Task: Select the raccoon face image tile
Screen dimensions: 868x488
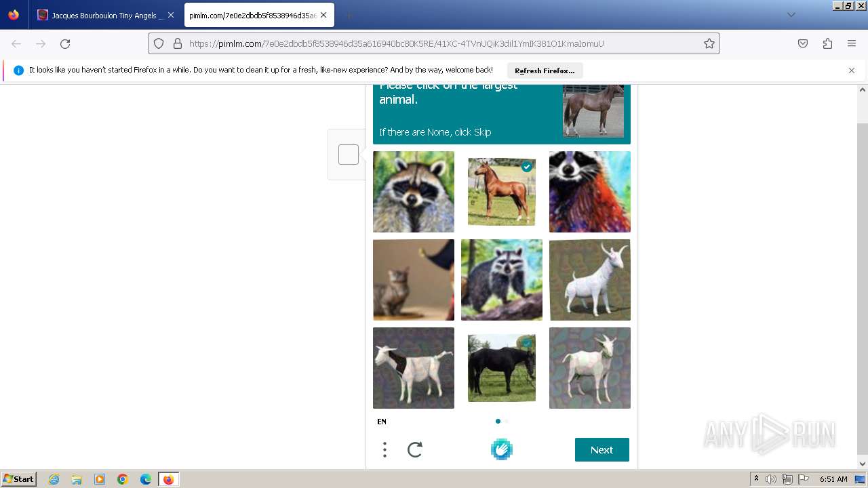Action: (x=414, y=192)
